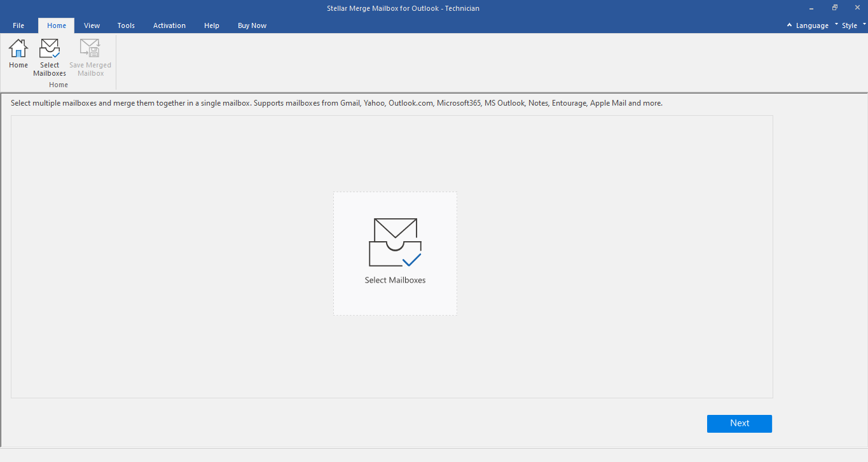Click the Home house icon in ribbon
The width and height of the screenshot is (868, 462).
18,50
